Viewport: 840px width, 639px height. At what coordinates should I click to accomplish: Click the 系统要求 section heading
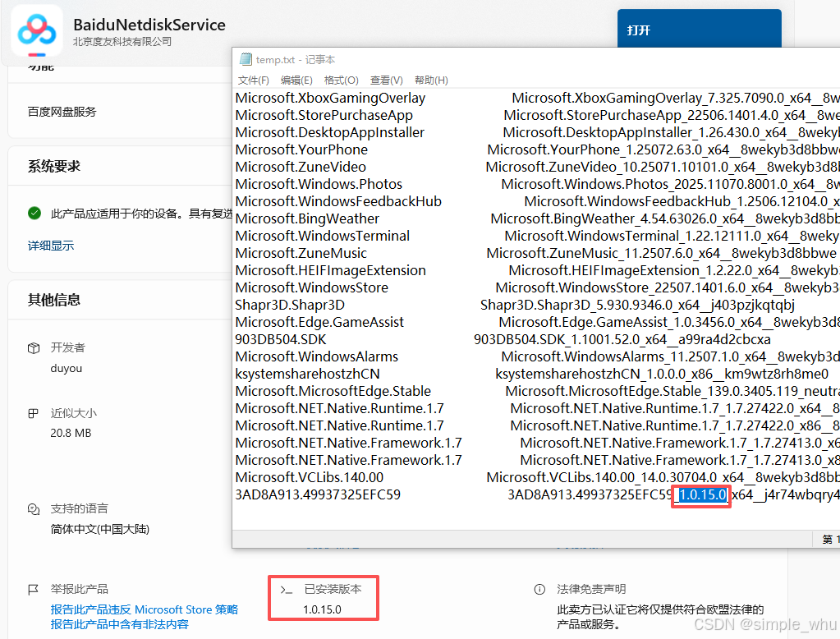coord(54,166)
